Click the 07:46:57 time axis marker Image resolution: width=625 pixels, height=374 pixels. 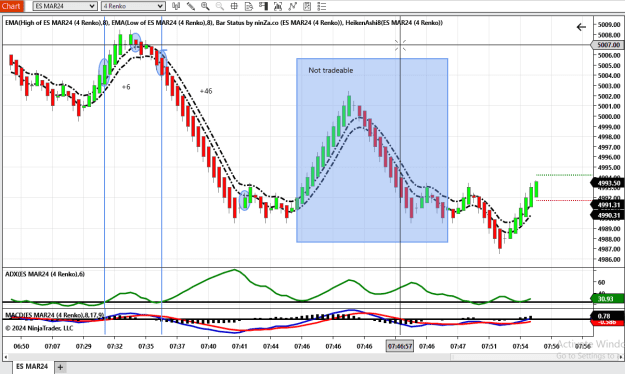click(x=400, y=346)
